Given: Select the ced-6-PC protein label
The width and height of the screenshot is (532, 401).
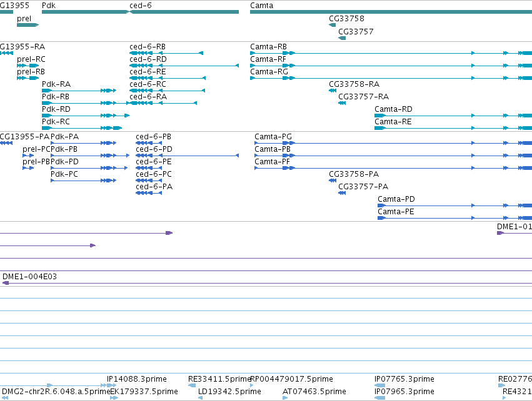Looking at the screenshot, I should 154,174.
